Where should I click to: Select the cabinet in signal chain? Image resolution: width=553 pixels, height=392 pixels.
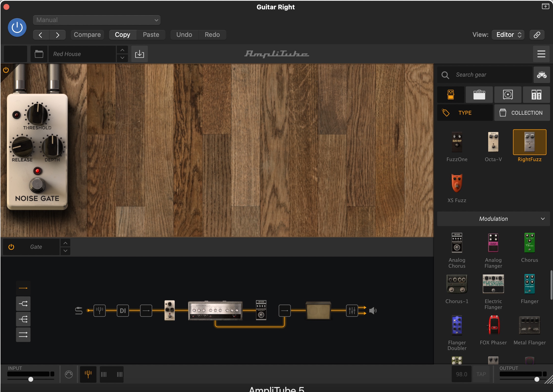point(318,311)
